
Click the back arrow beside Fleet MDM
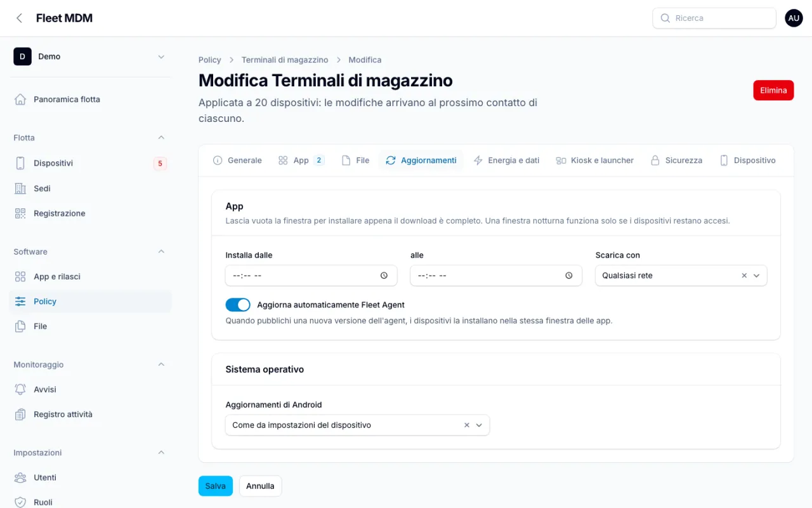click(19, 18)
